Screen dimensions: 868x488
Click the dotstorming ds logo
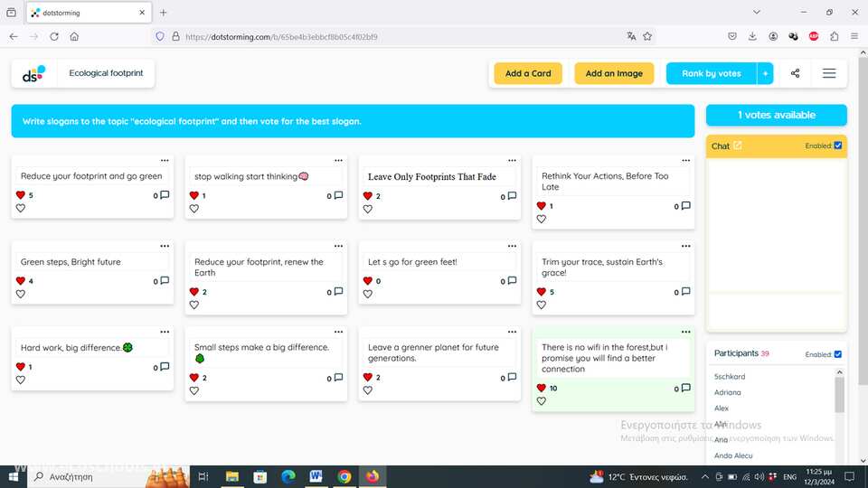pyautogui.click(x=33, y=73)
